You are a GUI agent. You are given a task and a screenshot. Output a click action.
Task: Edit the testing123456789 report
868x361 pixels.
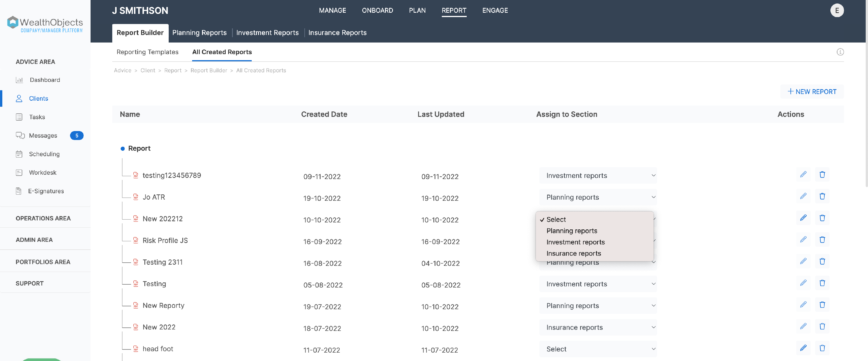pos(803,174)
